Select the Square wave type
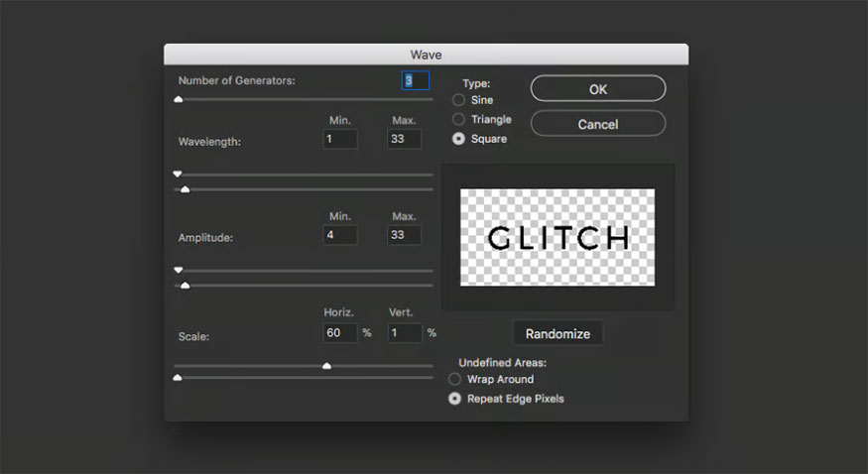 click(458, 139)
